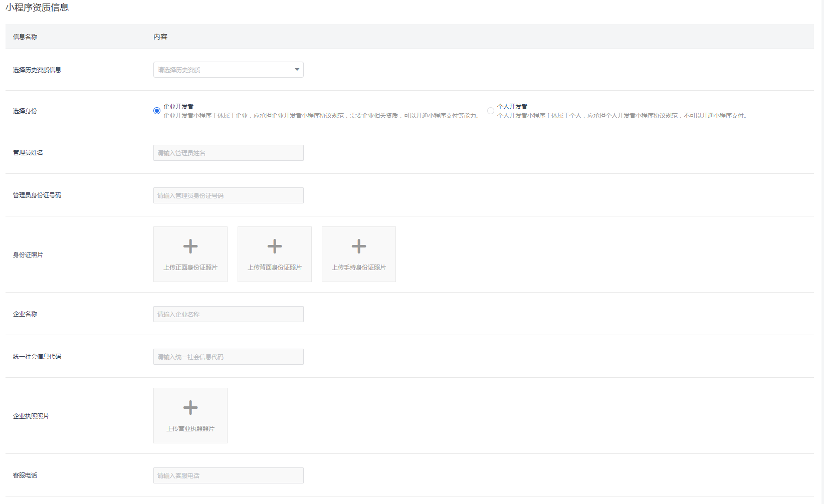Click the 信息名称 column header

click(25, 37)
